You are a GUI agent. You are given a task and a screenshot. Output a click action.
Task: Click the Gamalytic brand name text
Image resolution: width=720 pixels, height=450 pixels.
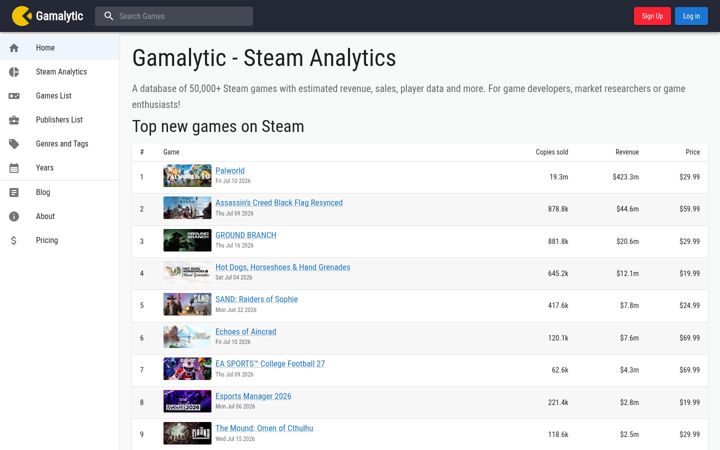(x=59, y=16)
